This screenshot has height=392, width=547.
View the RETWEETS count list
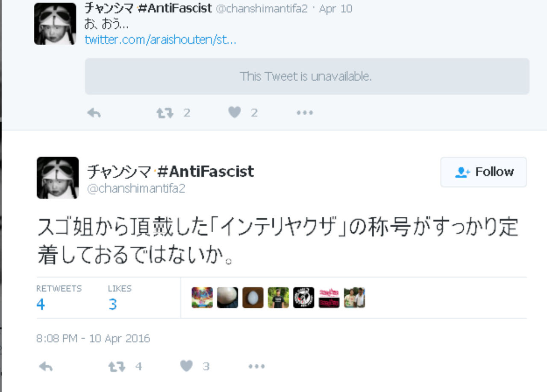pyautogui.click(x=59, y=298)
